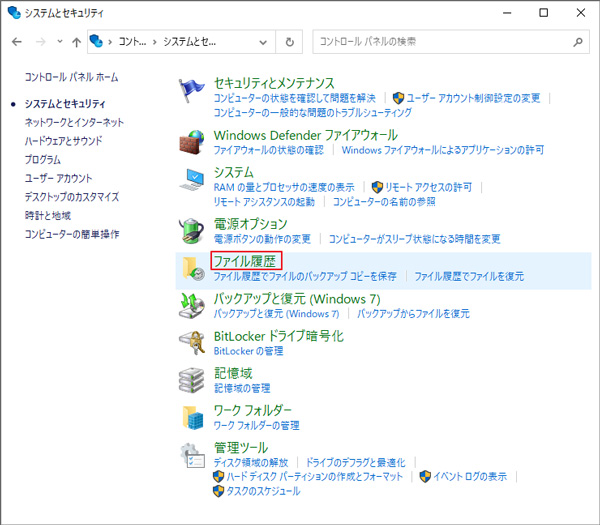Image resolution: width=600 pixels, height=525 pixels.
Task: Select コント... breadcrumb segment
Action: (132, 41)
